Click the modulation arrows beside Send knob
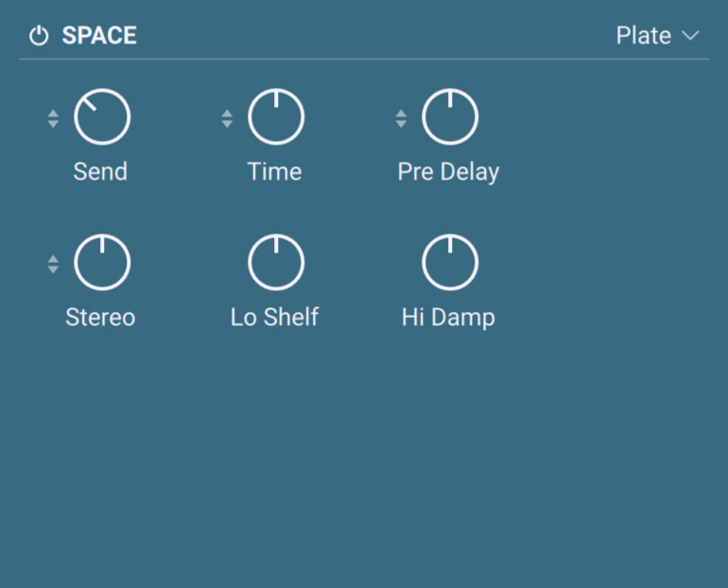This screenshot has height=588, width=728. (53, 119)
